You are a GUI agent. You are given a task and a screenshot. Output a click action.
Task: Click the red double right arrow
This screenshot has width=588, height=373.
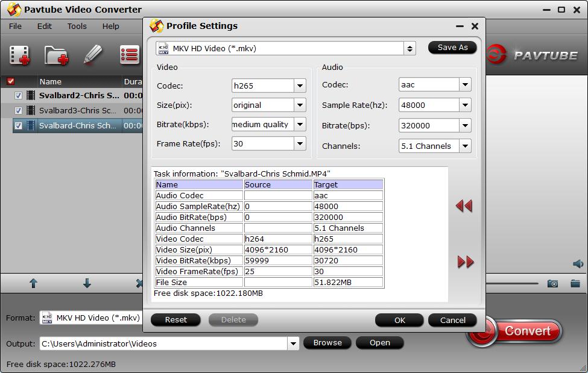click(466, 262)
